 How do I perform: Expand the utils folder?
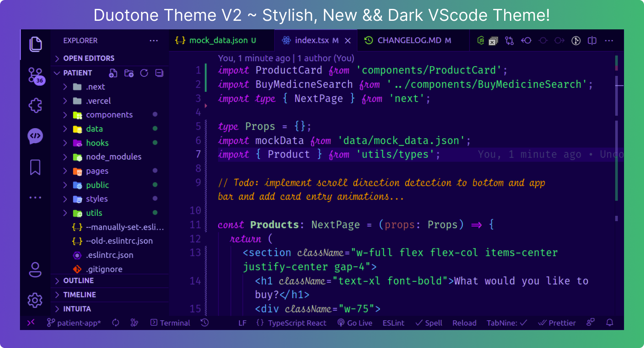point(110,213)
